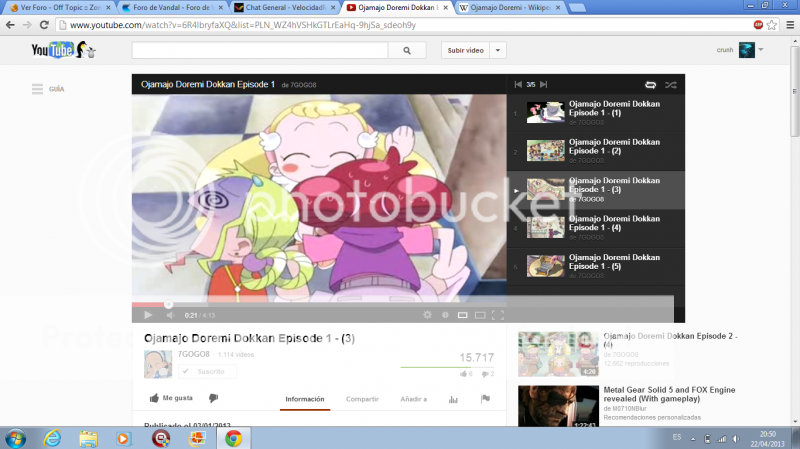Open the GUÍA sidebar menu icon
This screenshot has height=449, width=800.
[37, 89]
